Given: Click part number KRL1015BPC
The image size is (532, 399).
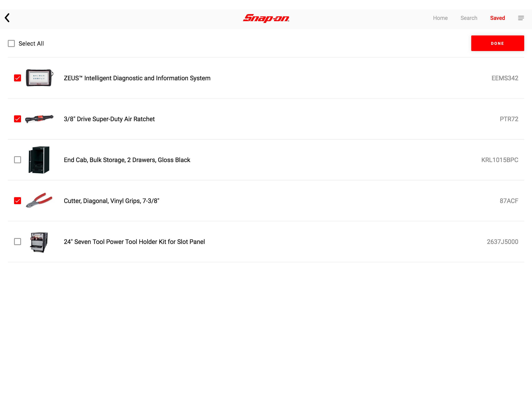Looking at the screenshot, I should [x=499, y=160].
